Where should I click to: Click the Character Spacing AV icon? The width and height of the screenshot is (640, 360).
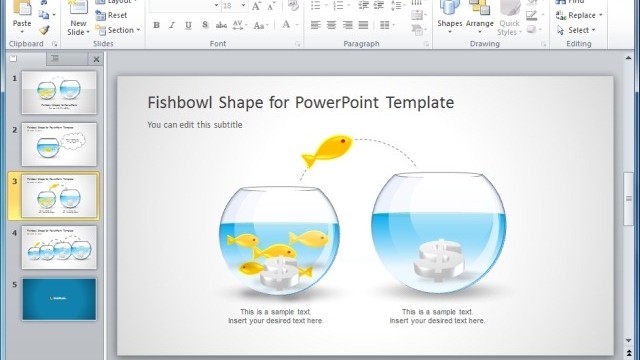pyautogui.click(x=238, y=25)
